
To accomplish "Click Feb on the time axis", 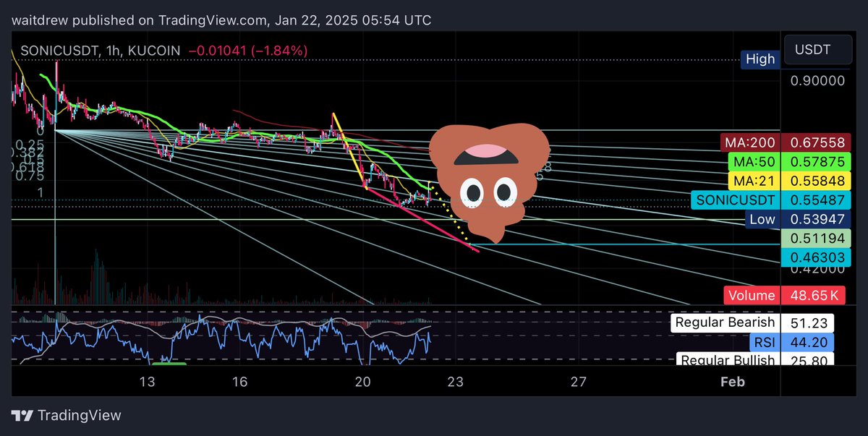I will tap(732, 382).
